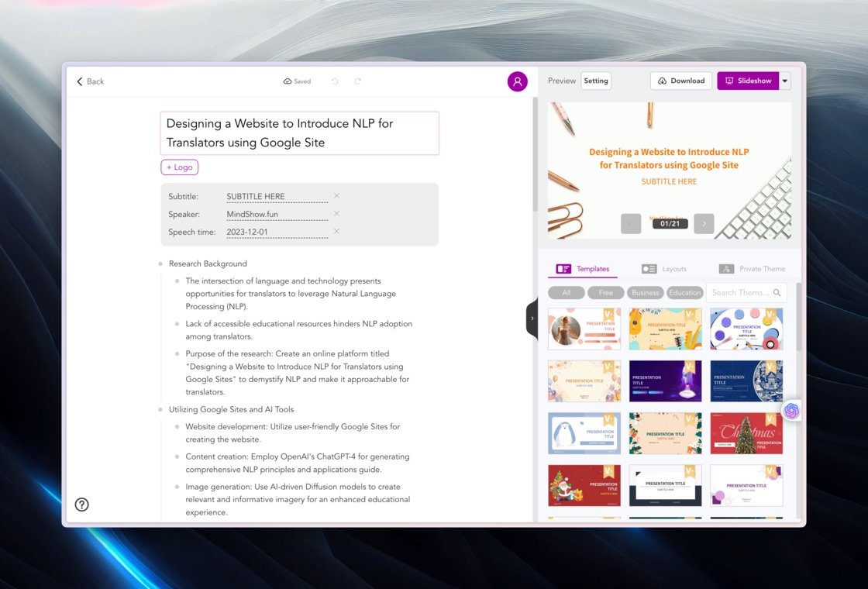This screenshot has height=589, width=868.
Task: Select the guitar music template
Action: 666,329
